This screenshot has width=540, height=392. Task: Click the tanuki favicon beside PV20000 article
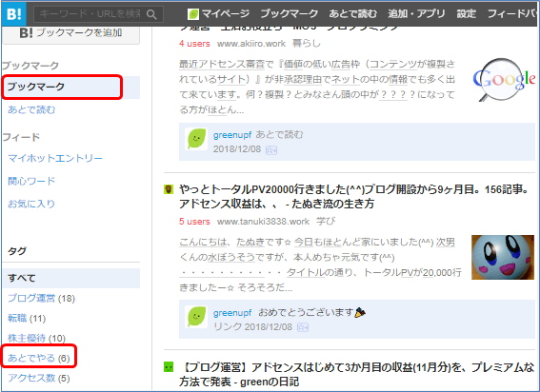click(169, 189)
